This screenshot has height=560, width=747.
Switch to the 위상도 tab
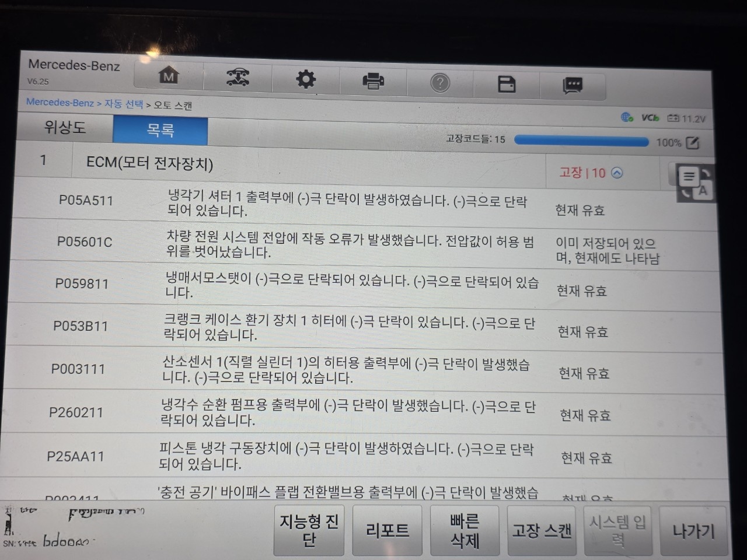[x=65, y=127]
